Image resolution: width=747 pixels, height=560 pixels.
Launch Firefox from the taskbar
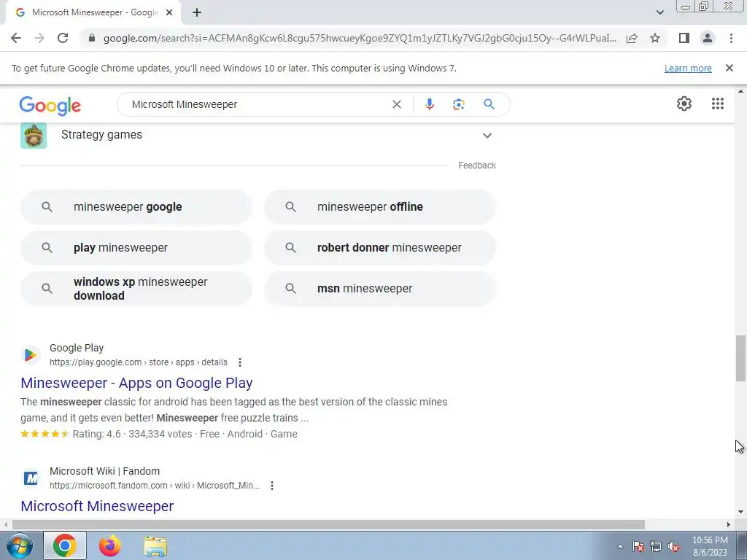109,545
